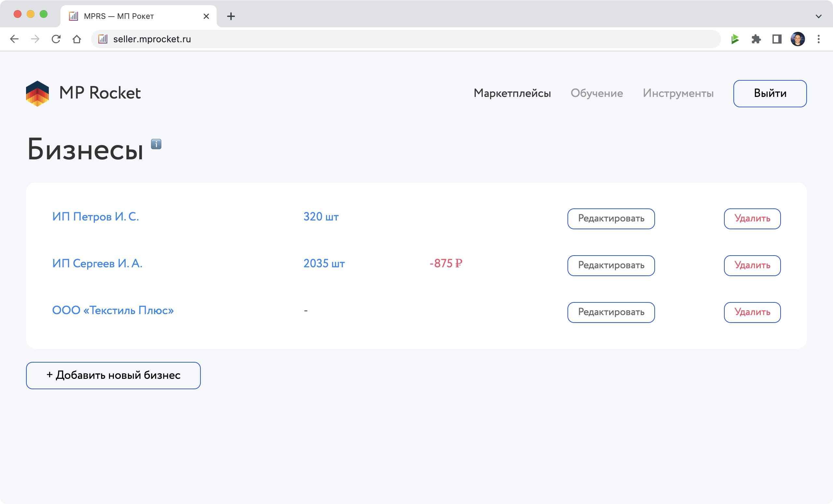Edit ИП Петров И. С. business

pyautogui.click(x=611, y=219)
